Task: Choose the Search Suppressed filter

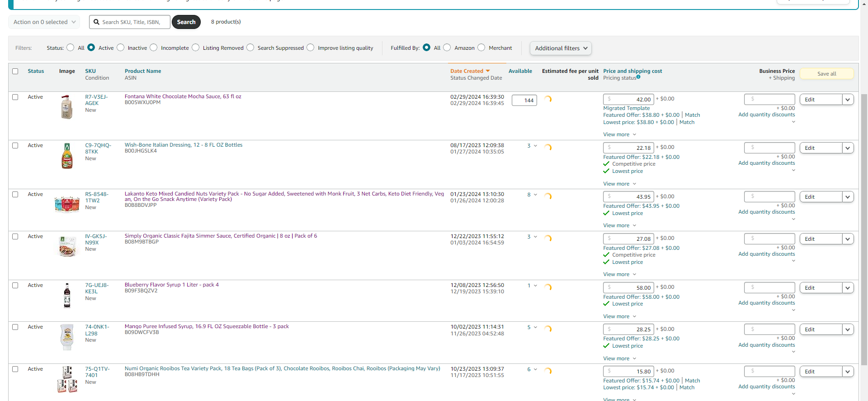Action: click(250, 48)
